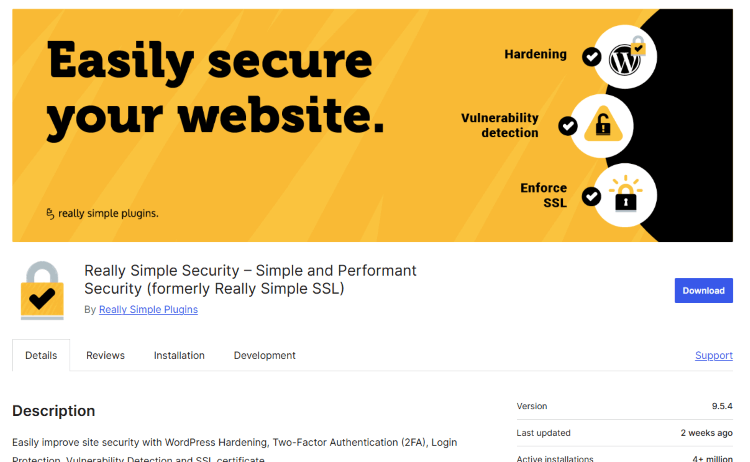Click the 'Active installations' label
Image resolution: width=750 pixels, height=462 pixels.
tap(555, 458)
